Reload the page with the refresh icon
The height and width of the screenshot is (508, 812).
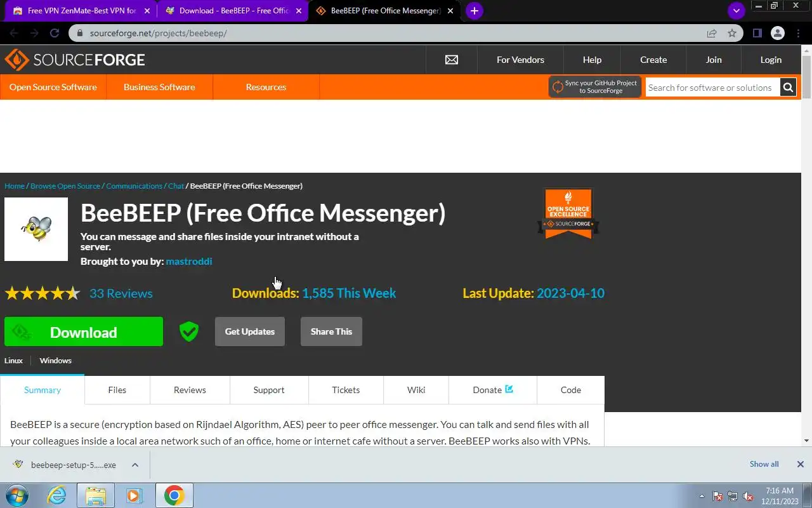55,33
